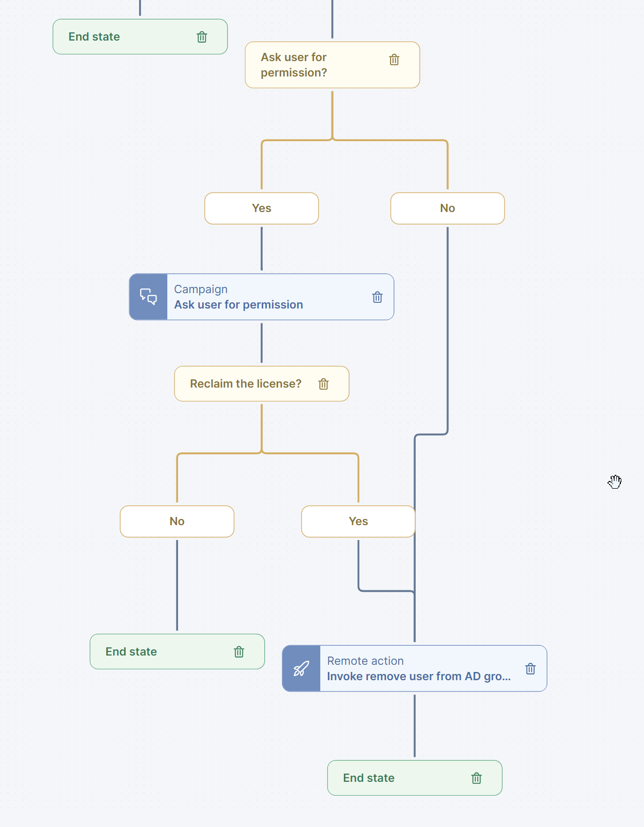This screenshot has width=644, height=827.
Task: Open the 'Ask user for permission?' condition node
Action: click(x=308, y=65)
